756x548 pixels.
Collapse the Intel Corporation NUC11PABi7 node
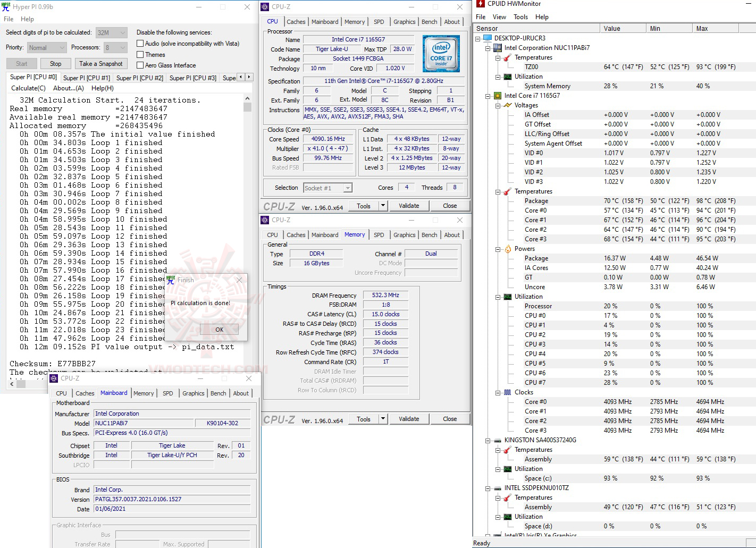point(488,48)
